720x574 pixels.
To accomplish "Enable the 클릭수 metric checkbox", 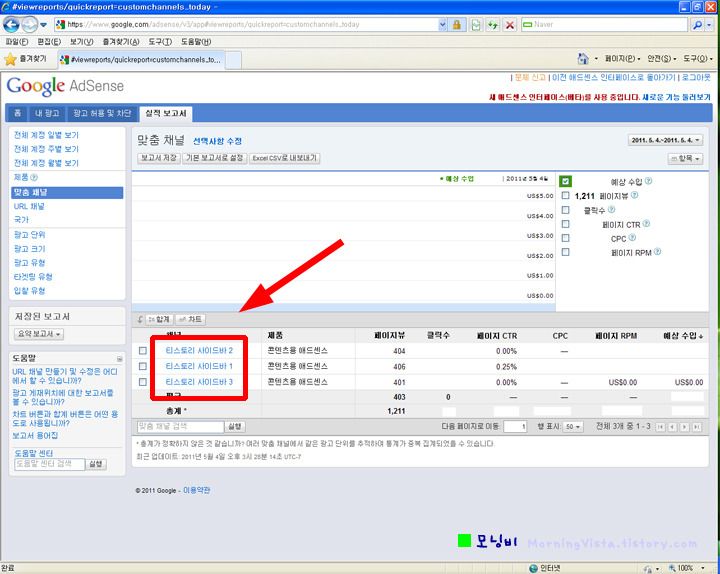I will 566,210.
